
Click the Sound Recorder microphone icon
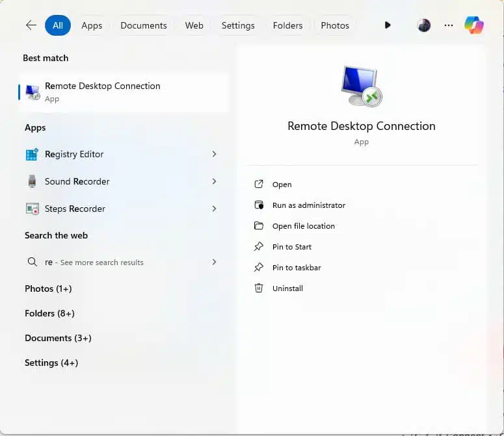tap(32, 181)
